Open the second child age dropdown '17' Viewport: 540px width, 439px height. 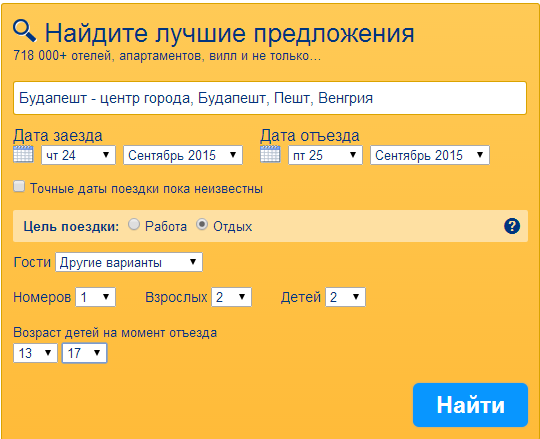coord(84,353)
